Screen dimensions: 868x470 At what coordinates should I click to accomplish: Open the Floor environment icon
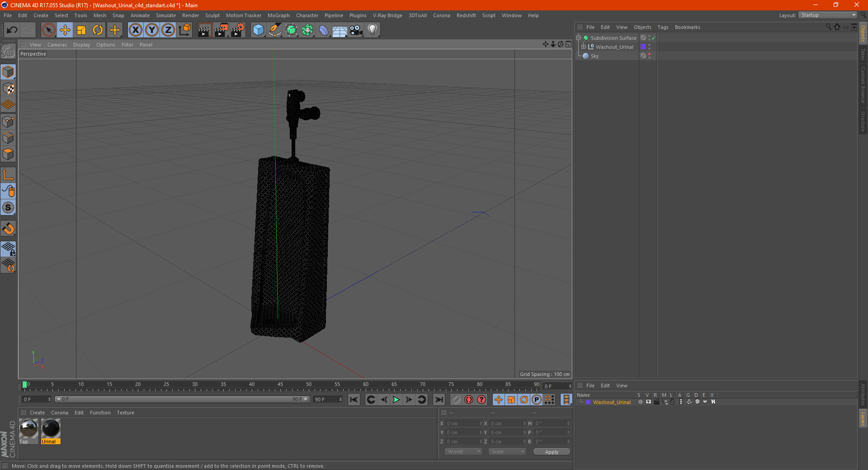tap(340, 30)
